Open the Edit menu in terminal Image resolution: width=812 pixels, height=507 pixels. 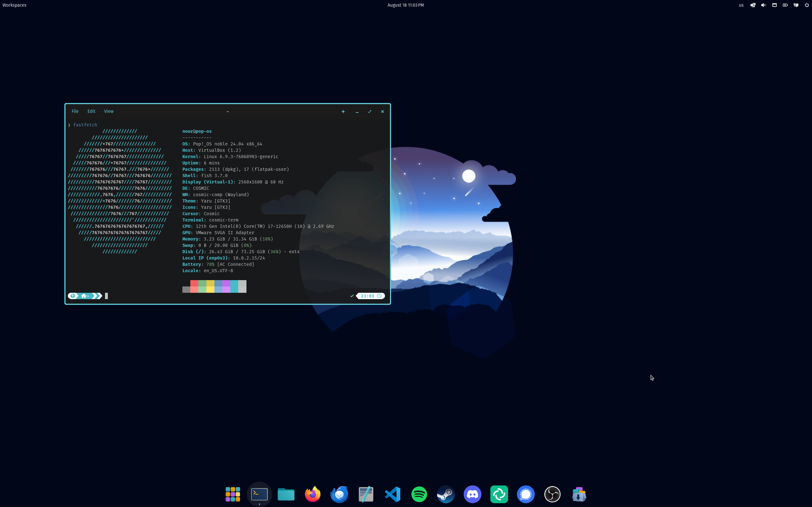tap(91, 111)
